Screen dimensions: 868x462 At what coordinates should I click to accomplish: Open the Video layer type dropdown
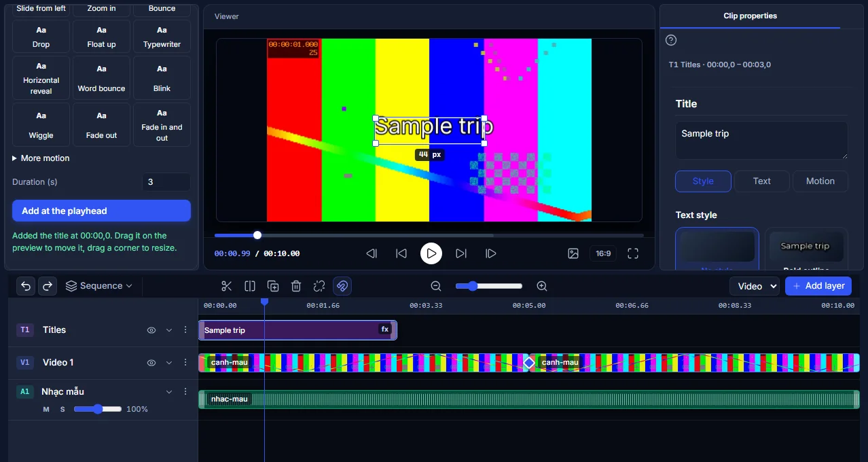pos(754,286)
